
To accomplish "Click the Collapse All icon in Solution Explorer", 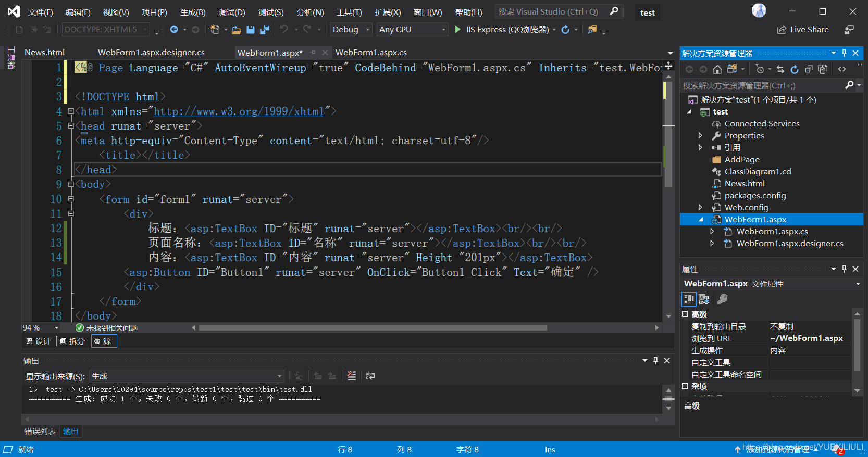I will coord(809,69).
